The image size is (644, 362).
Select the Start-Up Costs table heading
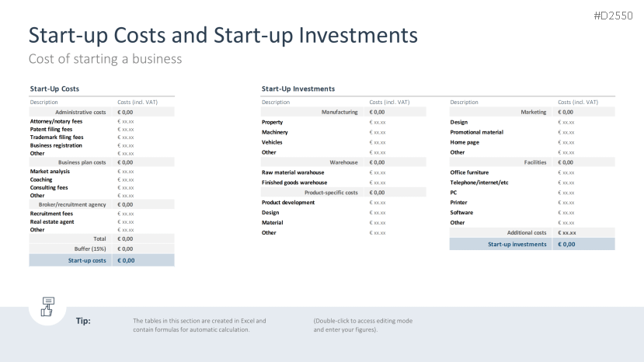[x=54, y=89]
